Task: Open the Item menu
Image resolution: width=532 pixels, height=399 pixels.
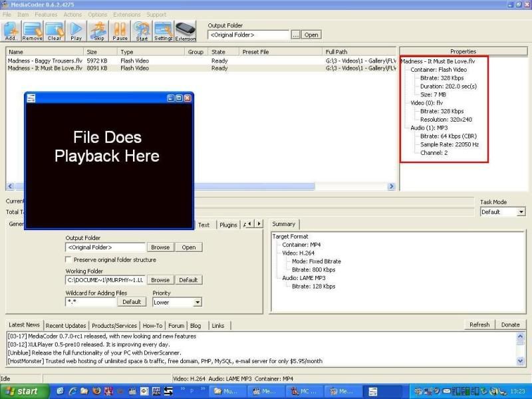Action: [x=23, y=15]
